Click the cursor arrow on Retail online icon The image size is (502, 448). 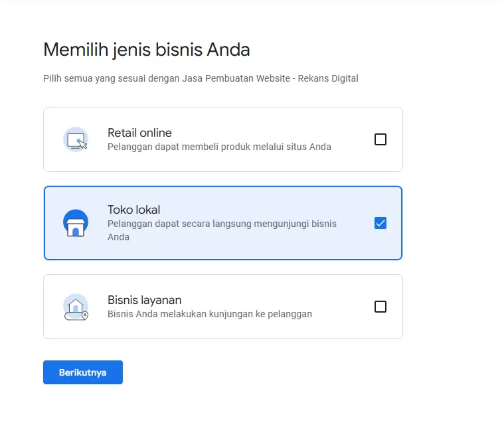click(82, 144)
